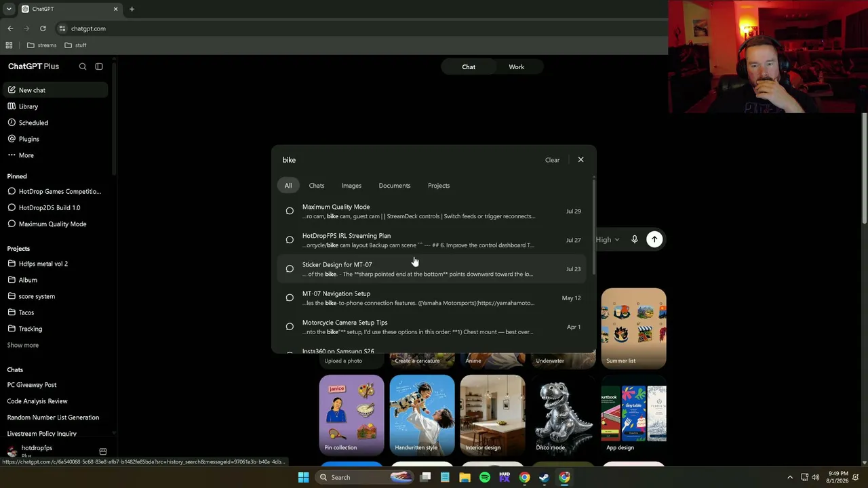This screenshot has height=488, width=868.
Task: Open Library in the sidebar
Action: 54,106
